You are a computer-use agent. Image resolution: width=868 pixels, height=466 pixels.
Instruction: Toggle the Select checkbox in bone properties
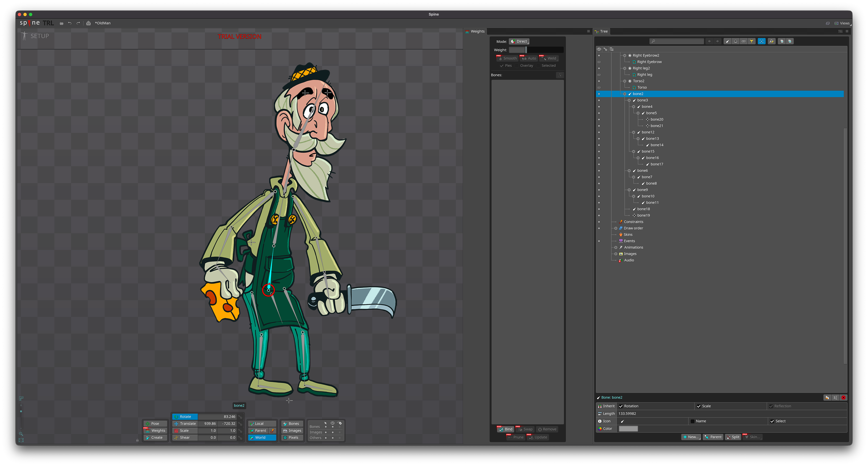[x=772, y=421]
